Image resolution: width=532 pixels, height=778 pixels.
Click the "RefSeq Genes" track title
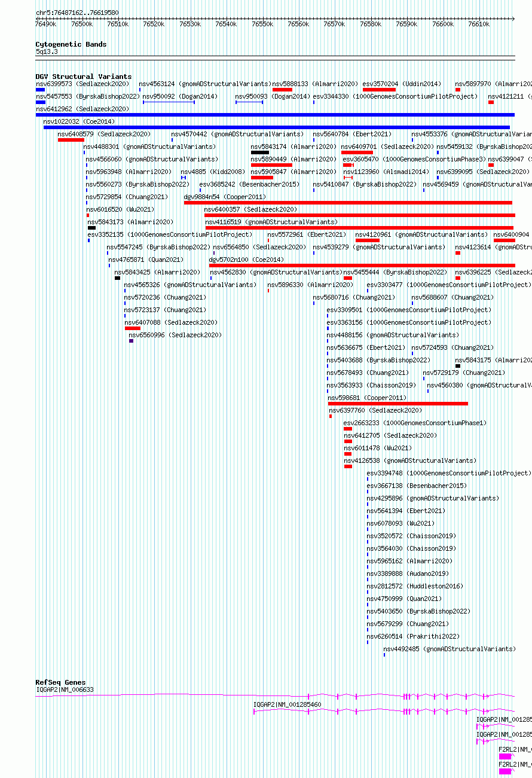coord(60,682)
